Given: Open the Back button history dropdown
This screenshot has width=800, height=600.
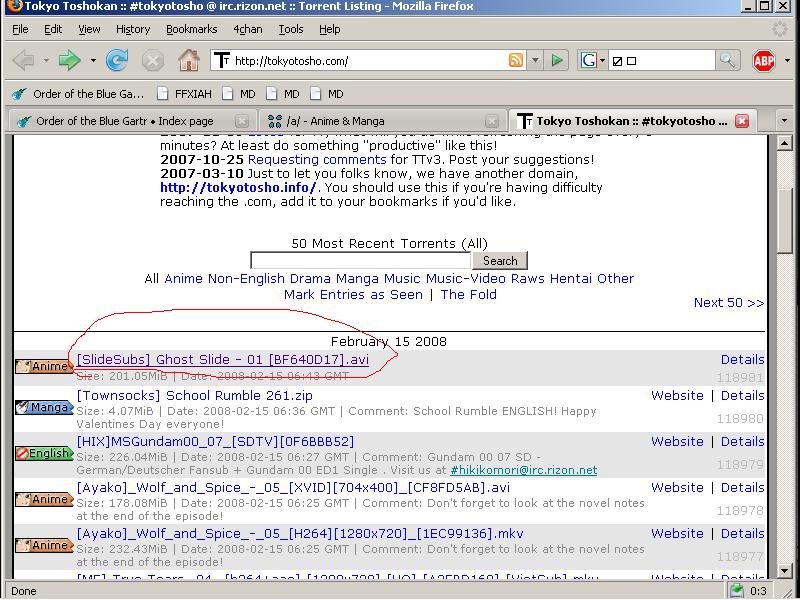Looking at the screenshot, I should (46, 61).
